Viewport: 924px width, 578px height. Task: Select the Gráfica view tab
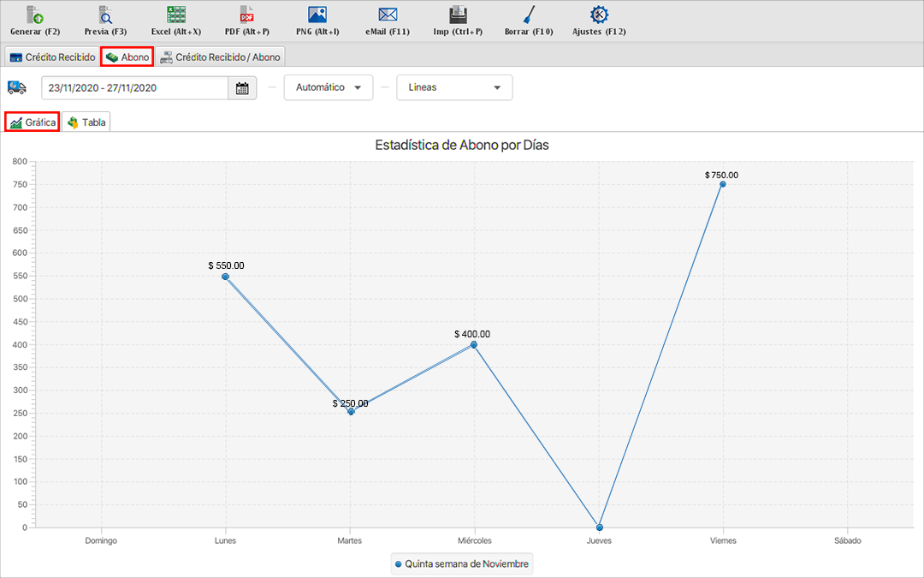[x=33, y=122]
